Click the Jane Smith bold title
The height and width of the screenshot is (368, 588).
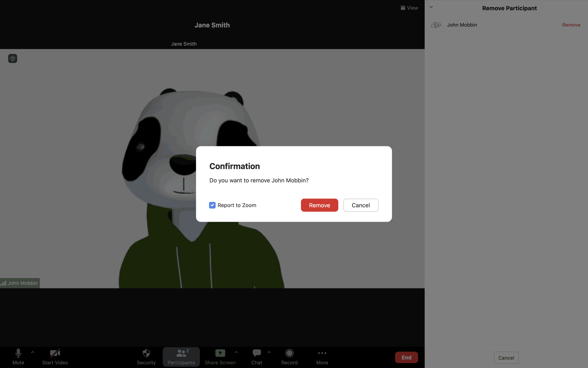212,25
